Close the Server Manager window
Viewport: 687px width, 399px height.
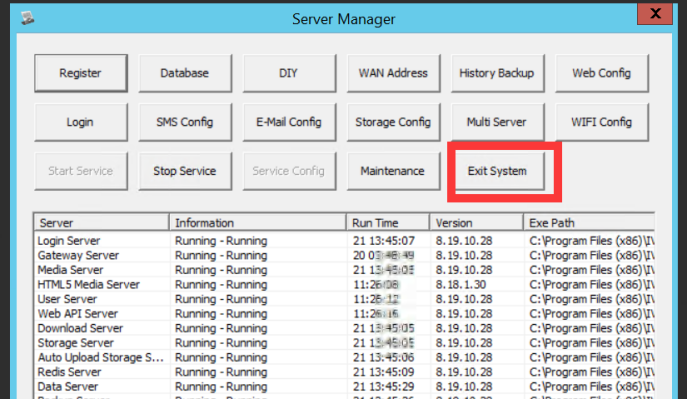tap(655, 14)
